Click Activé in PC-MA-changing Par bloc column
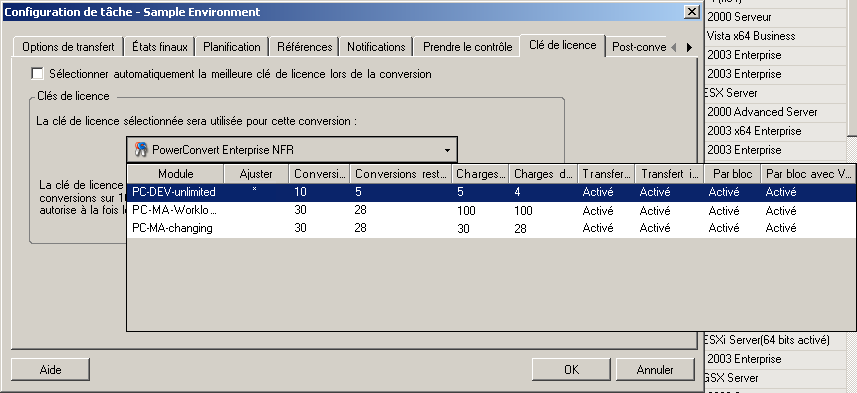Viewport: 857px width, 393px height. point(724,228)
